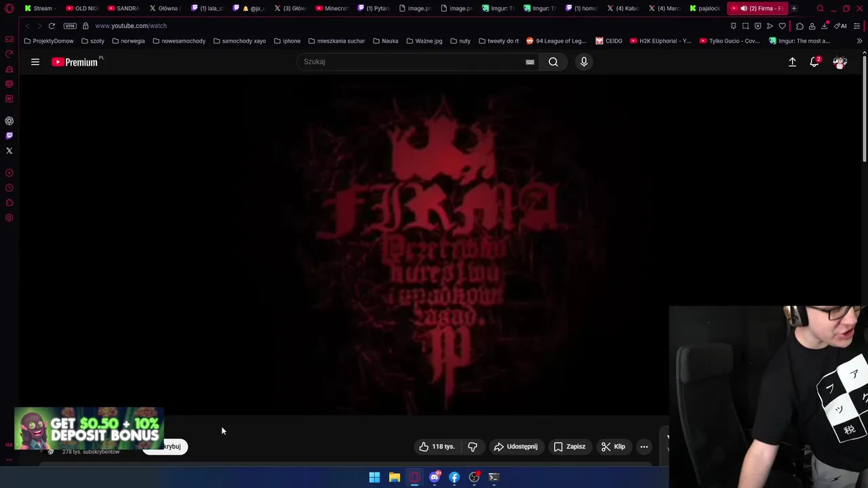Reload the page with refresh icon

pos(52,26)
